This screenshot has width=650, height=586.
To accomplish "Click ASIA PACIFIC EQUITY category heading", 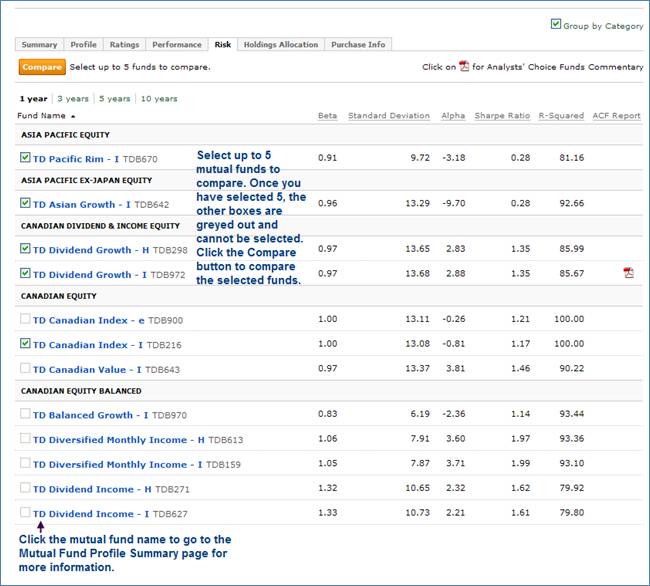I will 65,135.
